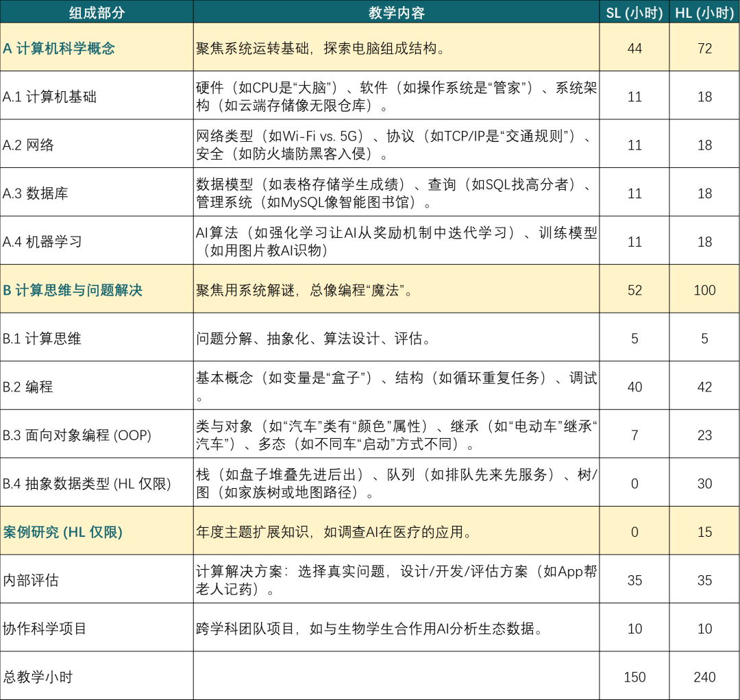Select the 案例研究 (HL 仅限) section cell
The image size is (740, 700).
pos(63,532)
